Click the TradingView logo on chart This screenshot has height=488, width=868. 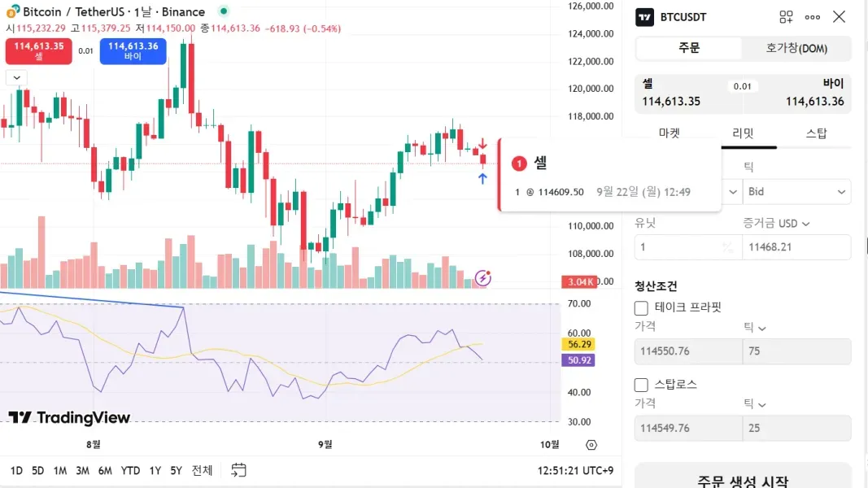click(69, 417)
